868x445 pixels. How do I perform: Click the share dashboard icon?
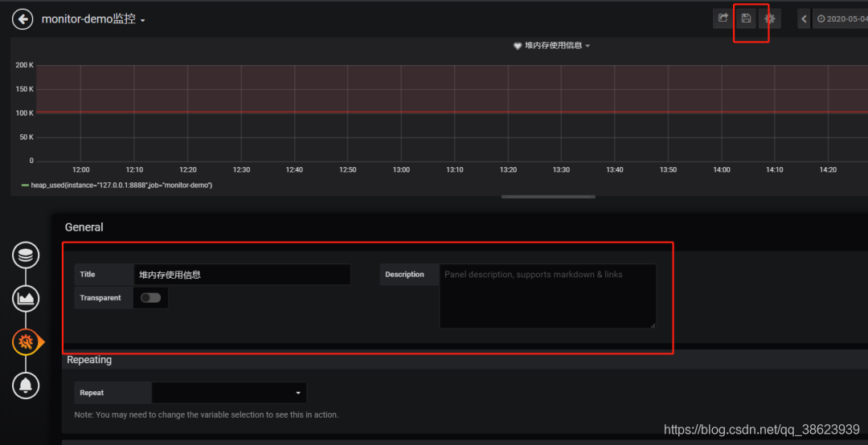coord(723,18)
